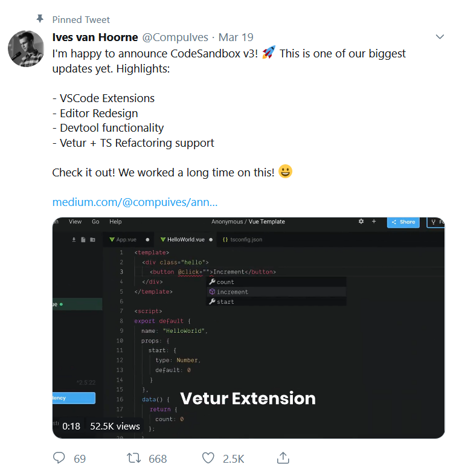The width and height of the screenshot is (453, 476).
Task: Click Ives van Hoorne's profile avatar
Action: pos(25,49)
